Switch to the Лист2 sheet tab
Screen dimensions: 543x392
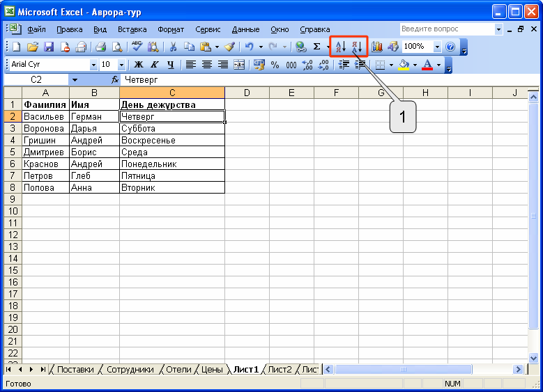click(280, 370)
